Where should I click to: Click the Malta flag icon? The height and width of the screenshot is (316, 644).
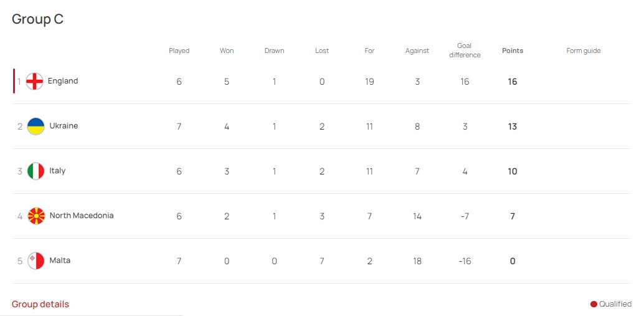coord(36,261)
